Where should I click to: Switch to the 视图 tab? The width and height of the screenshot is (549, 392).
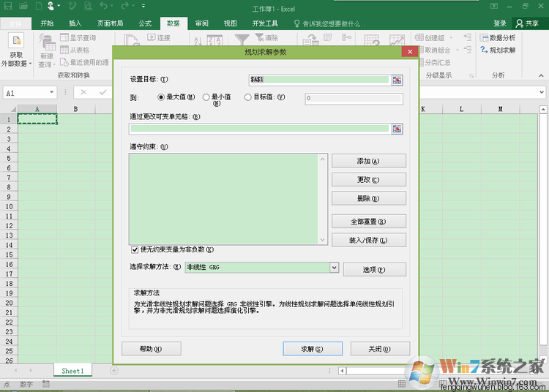(231, 23)
